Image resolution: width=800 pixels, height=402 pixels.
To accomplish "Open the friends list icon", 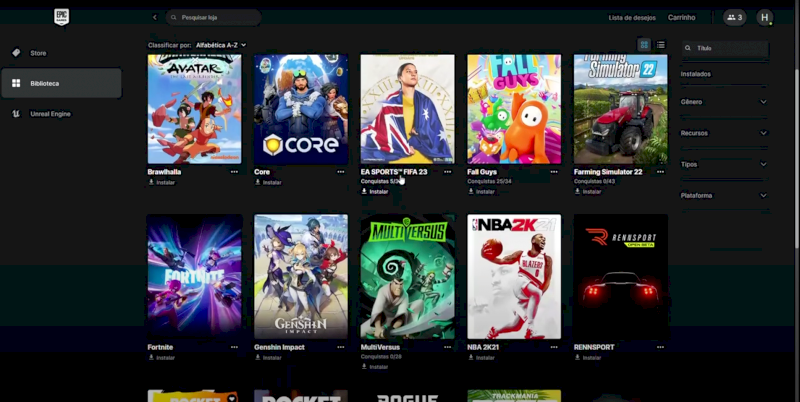I will tap(734, 17).
